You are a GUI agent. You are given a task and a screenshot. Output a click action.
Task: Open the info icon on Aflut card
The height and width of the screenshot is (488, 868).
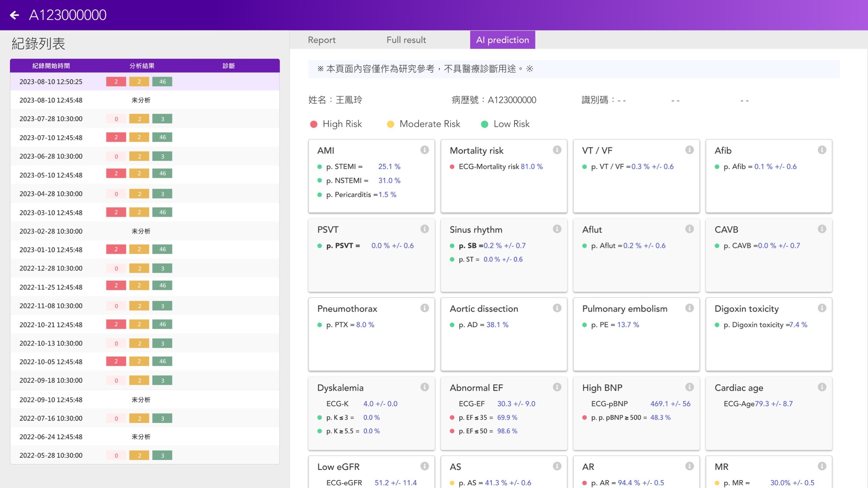pos(690,229)
